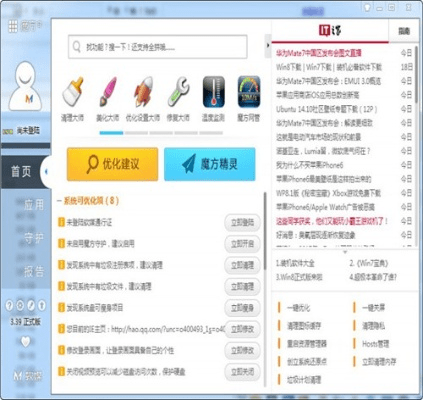
Task: Go to the second tool page indicator
Action: click(136, 133)
